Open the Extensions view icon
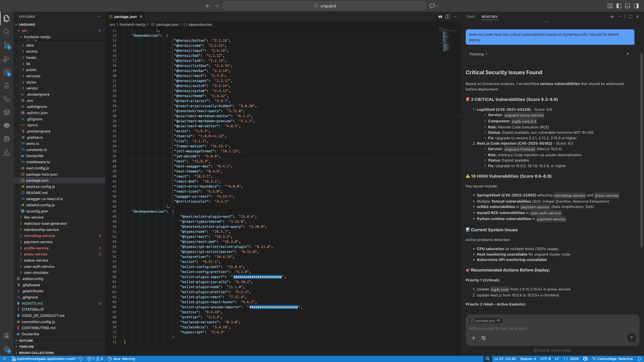Image resolution: width=644 pixels, height=362 pixels. point(7,72)
